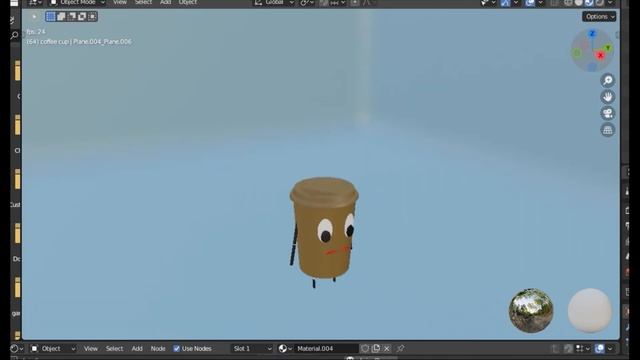Image resolution: width=640 pixels, height=360 pixels.
Task: Open the Add menu in node editor
Action: click(x=137, y=349)
